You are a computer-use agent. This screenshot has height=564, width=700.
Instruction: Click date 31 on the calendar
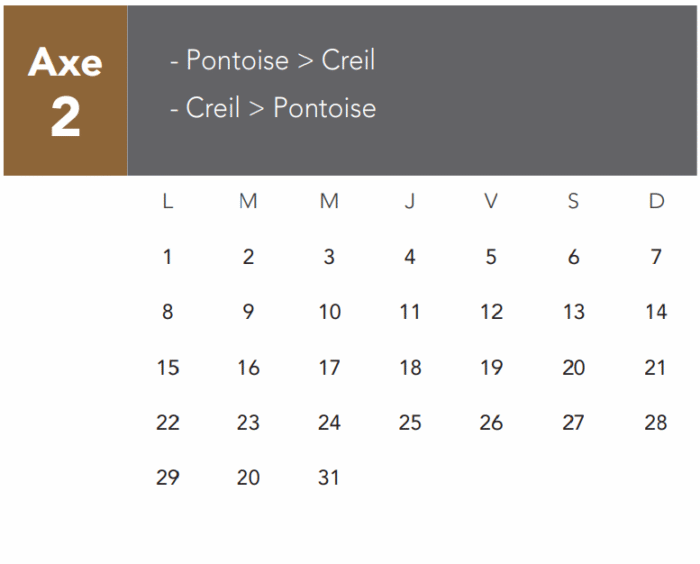click(x=329, y=478)
